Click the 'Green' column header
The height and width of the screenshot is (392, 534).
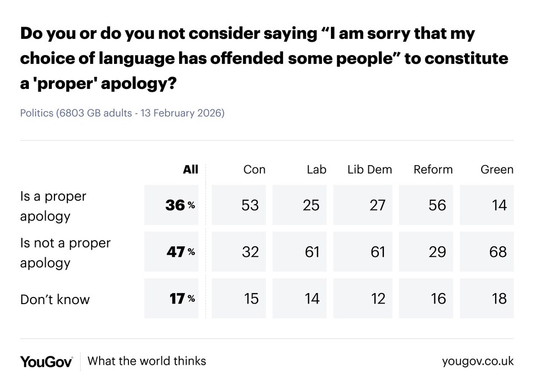click(497, 170)
